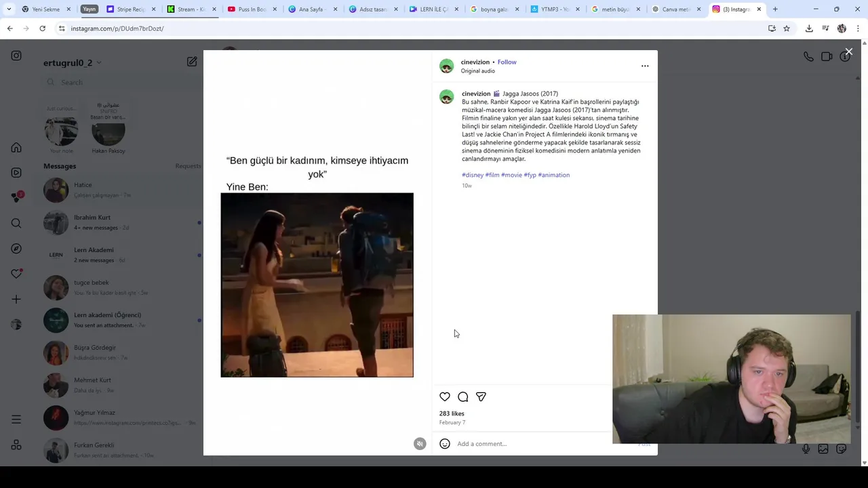Open the Chrome three-dot menu
The height and width of the screenshot is (488, 868).
click(858, 28)
